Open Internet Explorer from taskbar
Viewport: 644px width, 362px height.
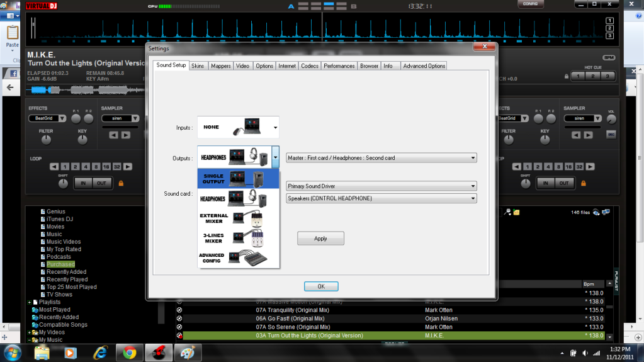pos(100,353)
